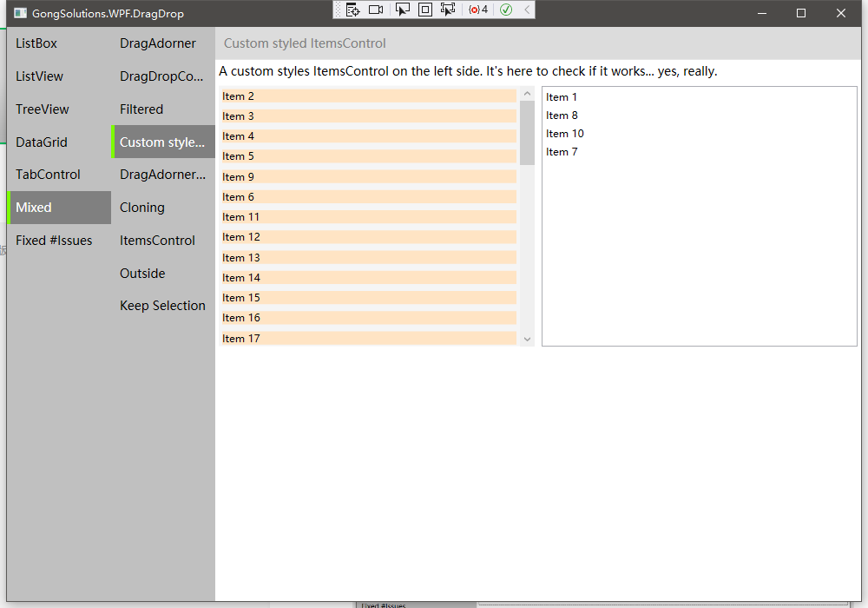
Task: Select the DataGrid tab
Action: (42, 142)
